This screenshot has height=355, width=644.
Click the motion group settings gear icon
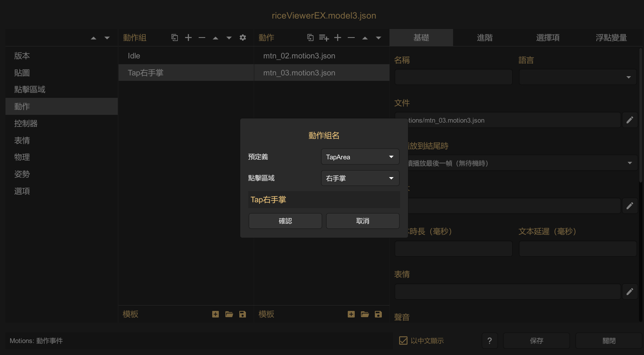pos(243,38)
